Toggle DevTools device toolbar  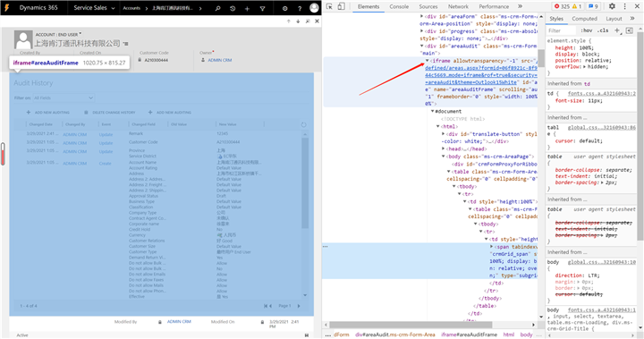[341, 6]
